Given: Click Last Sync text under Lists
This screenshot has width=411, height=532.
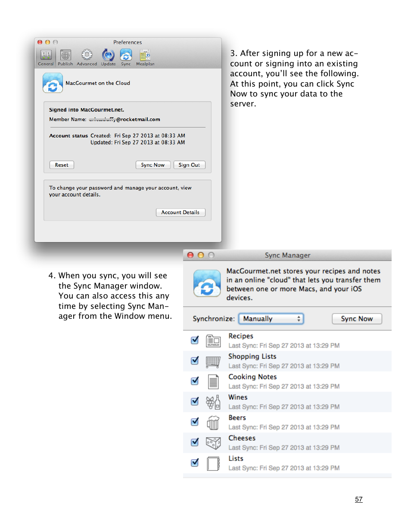Looking at the screenshot, I should pyautogui.click(x=284, y=468).
